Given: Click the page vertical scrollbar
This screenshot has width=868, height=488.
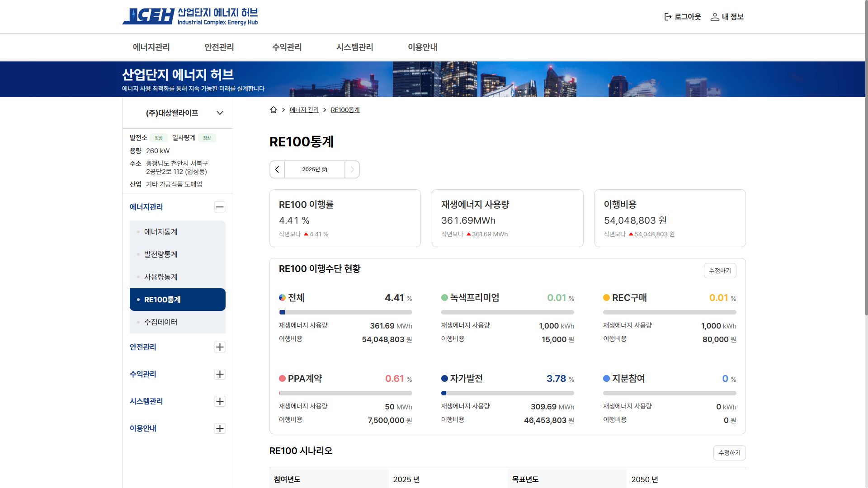Looking at the screenshot, I should click(x=866, y=158).
